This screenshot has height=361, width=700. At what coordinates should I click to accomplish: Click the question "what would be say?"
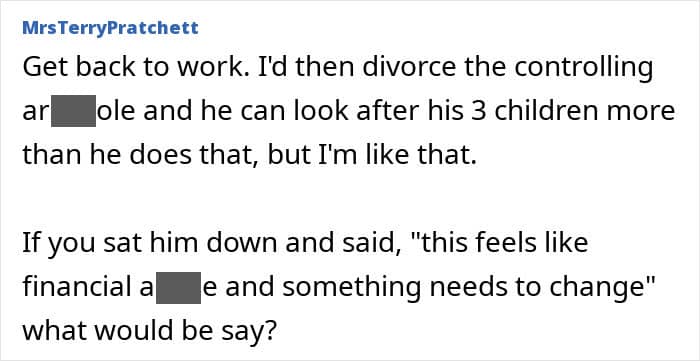150,331
